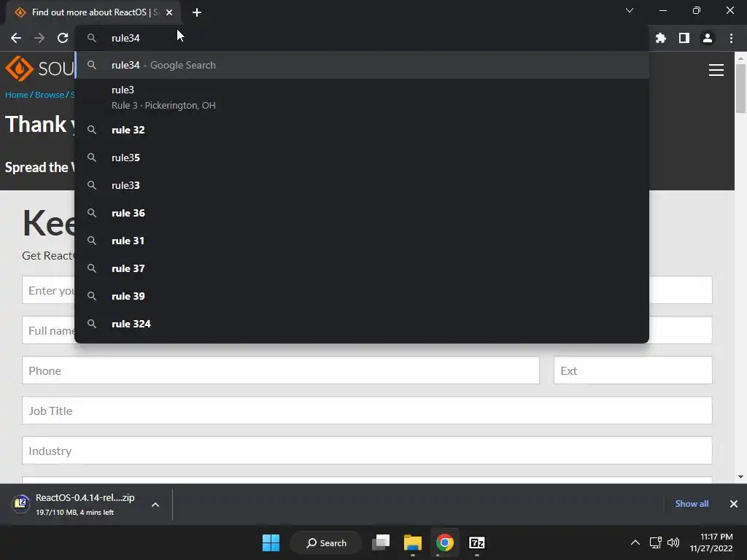
Task: Click the ReactOS browser tab
Action: coord(93,12)
